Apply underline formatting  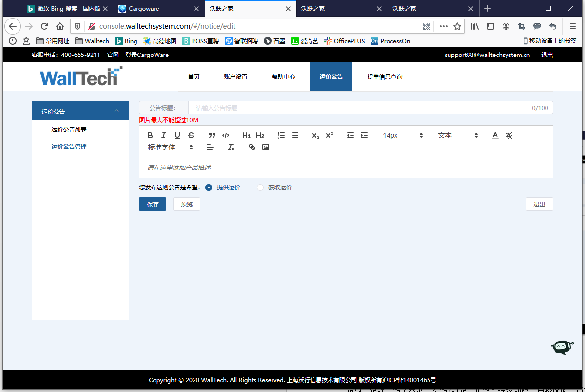click(x=177, y=135)
